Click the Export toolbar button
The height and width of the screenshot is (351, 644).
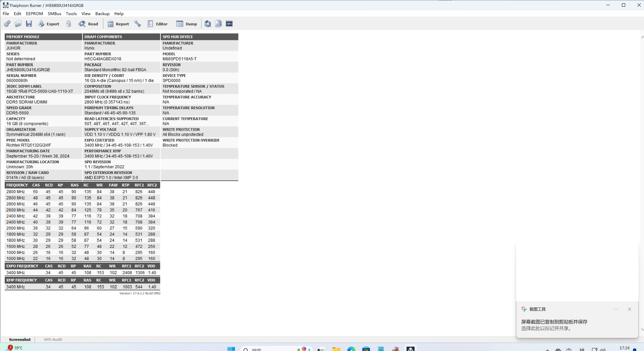(x=49, y=24)
